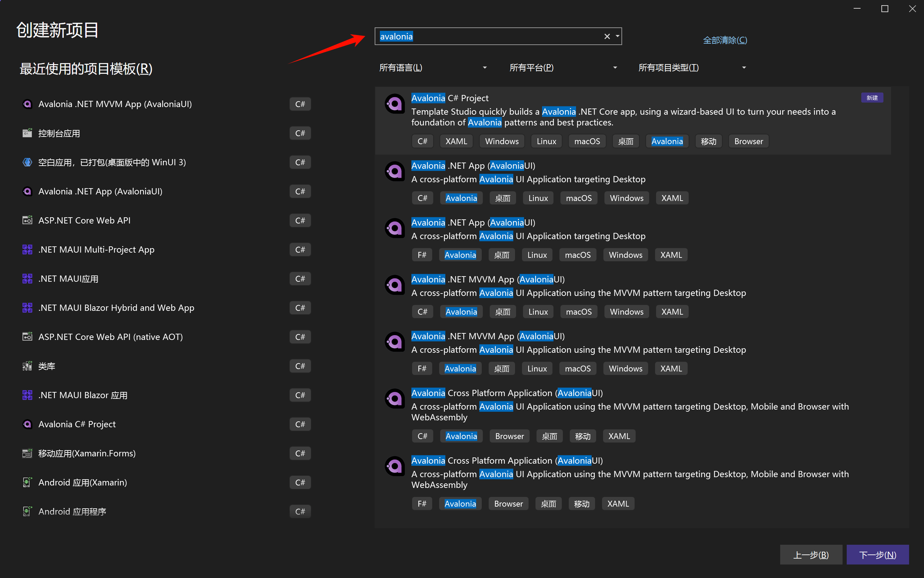Click the ASP.NET Core Web API icon
The image size is (924, 578).
click(27, 220)
